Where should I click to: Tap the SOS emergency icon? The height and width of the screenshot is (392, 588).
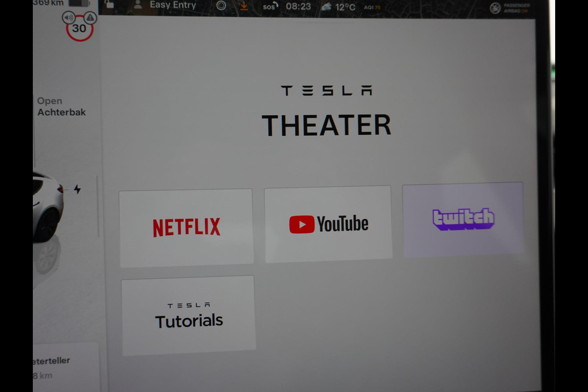(270, 7)
